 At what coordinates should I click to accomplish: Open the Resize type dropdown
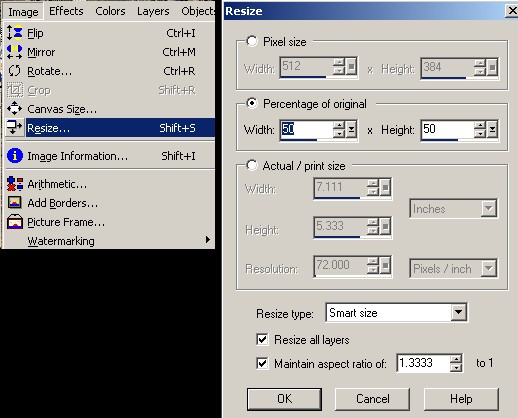point(459,312)
